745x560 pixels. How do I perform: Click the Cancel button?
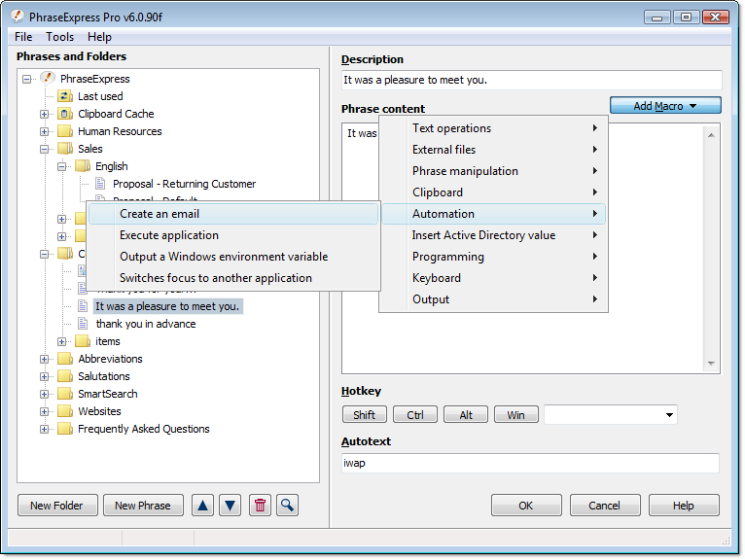[x=605, y=505]
